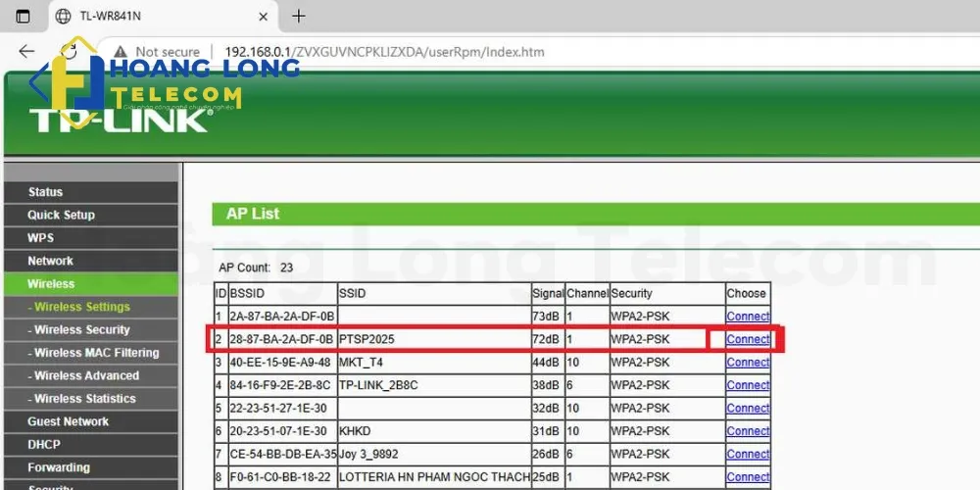Click BSSID 84-16-F9-2E-2B-8C cell
The height and width of the screenshot is (490, 980).
(x=282, y=385)
